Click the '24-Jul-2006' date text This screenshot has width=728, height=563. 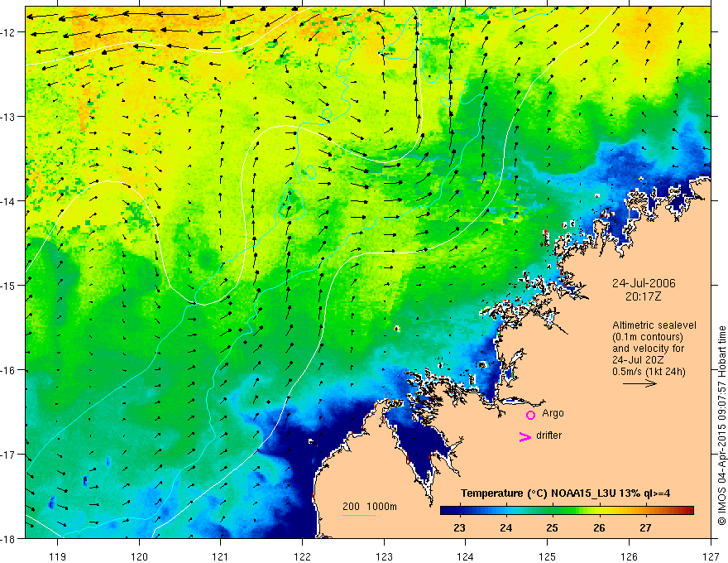pyautogui.click(x=644, y=283)
